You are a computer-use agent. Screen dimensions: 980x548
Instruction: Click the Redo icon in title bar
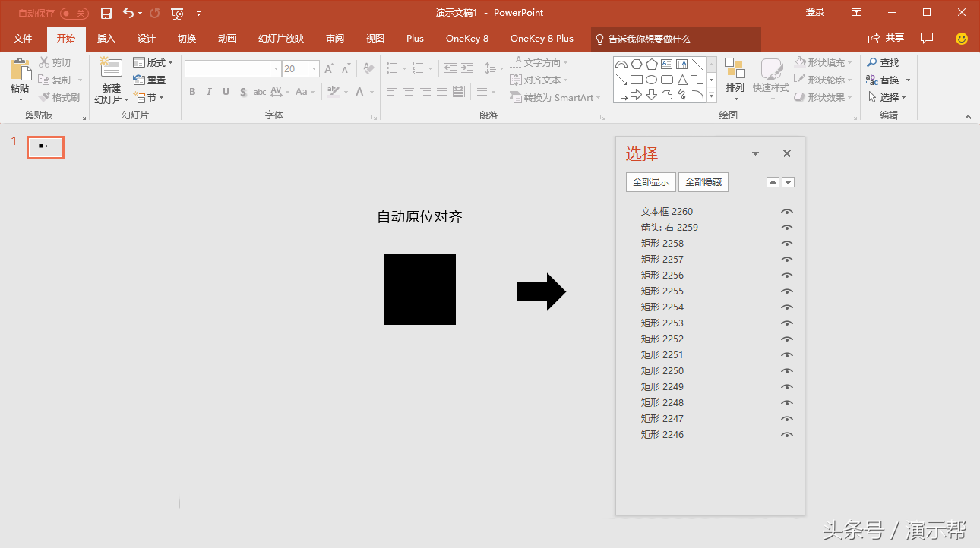click(155, 13)
